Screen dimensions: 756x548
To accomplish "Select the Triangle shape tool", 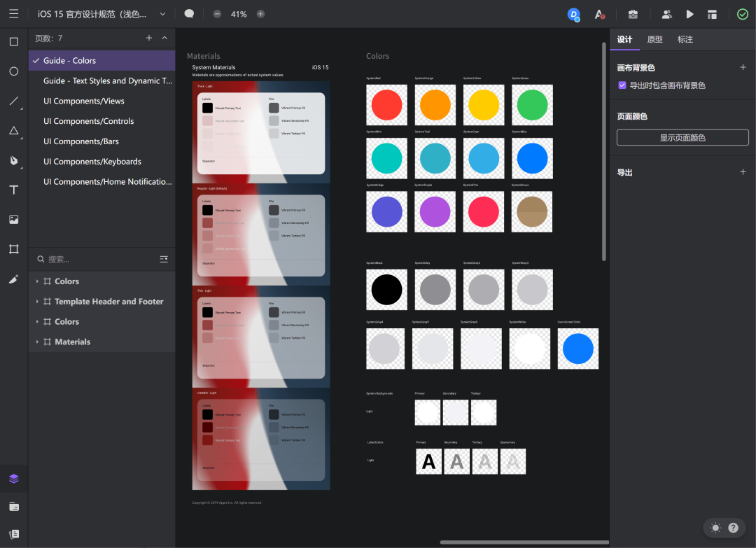I will point(14,130).
